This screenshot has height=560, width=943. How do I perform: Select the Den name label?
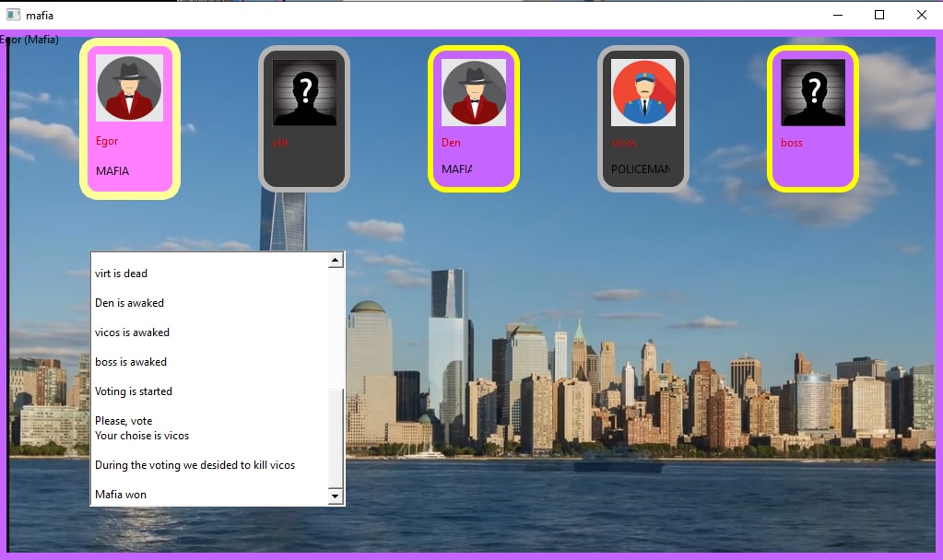pos(451,143)
